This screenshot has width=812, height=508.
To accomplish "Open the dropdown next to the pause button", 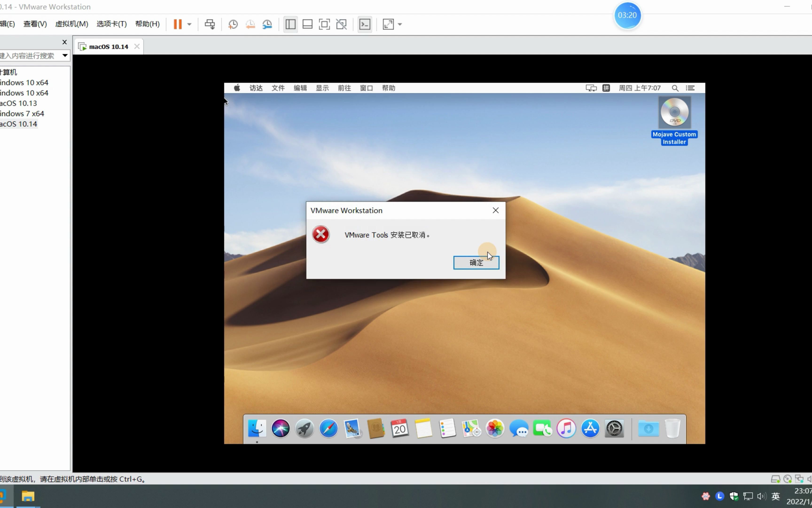I will point(189,24).
